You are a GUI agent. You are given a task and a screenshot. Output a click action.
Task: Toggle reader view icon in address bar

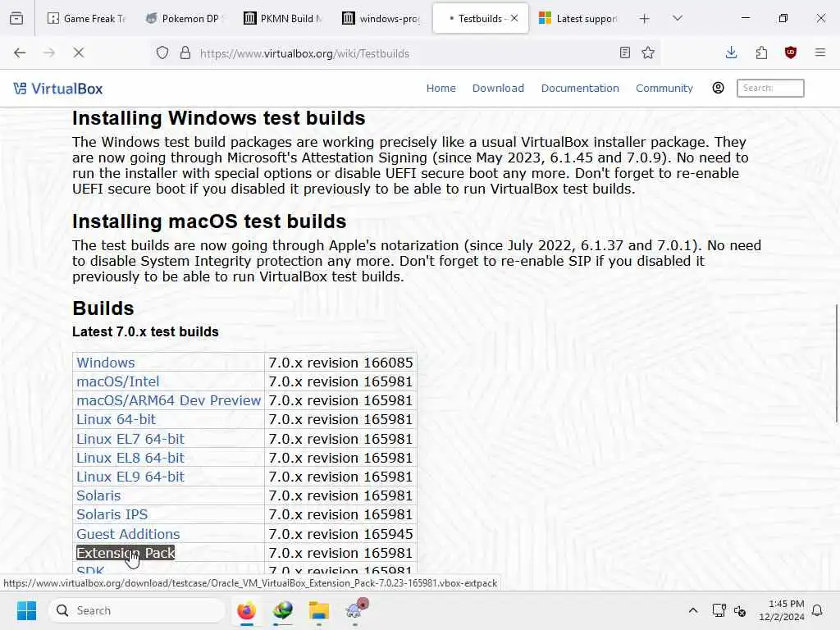[624, 52]
